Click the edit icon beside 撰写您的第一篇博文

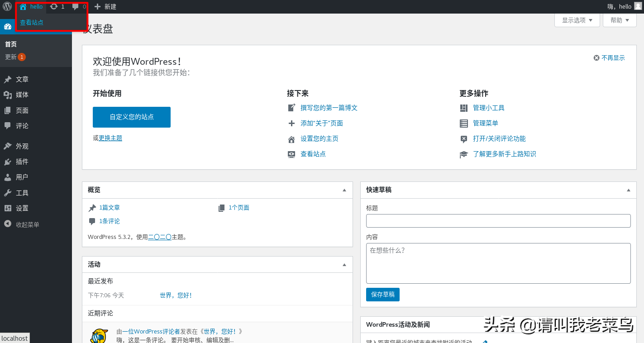click(291, 108)
